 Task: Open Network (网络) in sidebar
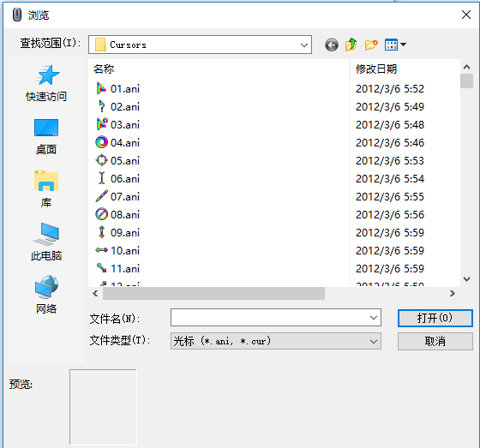point(46,295)
